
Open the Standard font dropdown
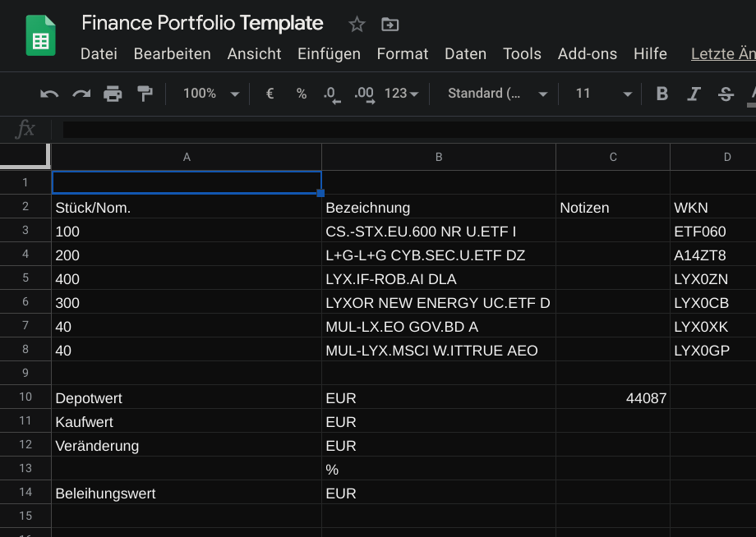click(497, 94)
